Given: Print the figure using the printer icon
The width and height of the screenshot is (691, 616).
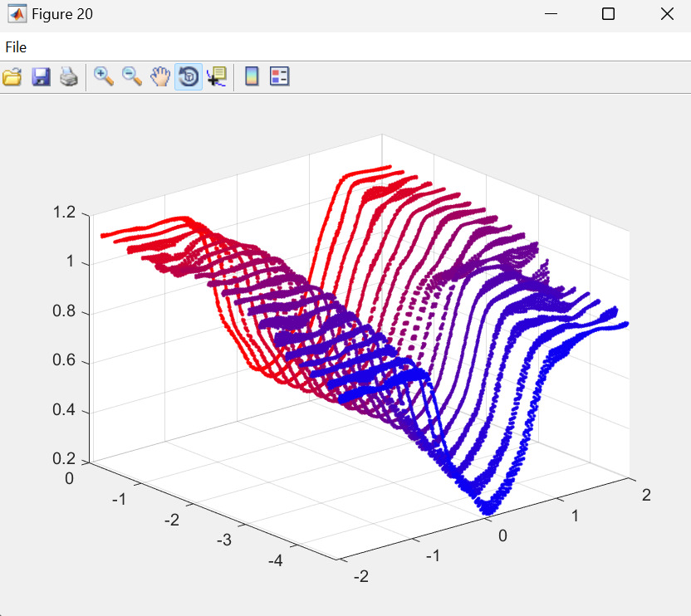Looking at the screenshot, I should (69, 77).
